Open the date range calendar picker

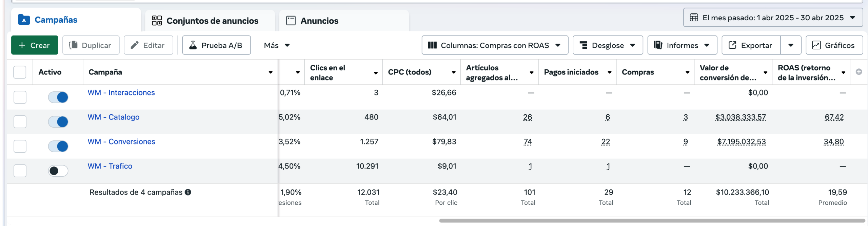[x=773, y=18]
